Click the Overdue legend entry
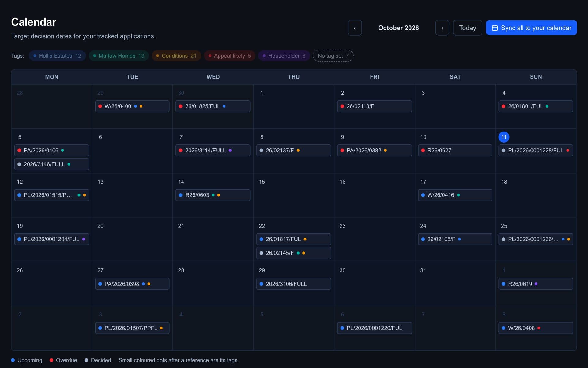 point(63,360)
